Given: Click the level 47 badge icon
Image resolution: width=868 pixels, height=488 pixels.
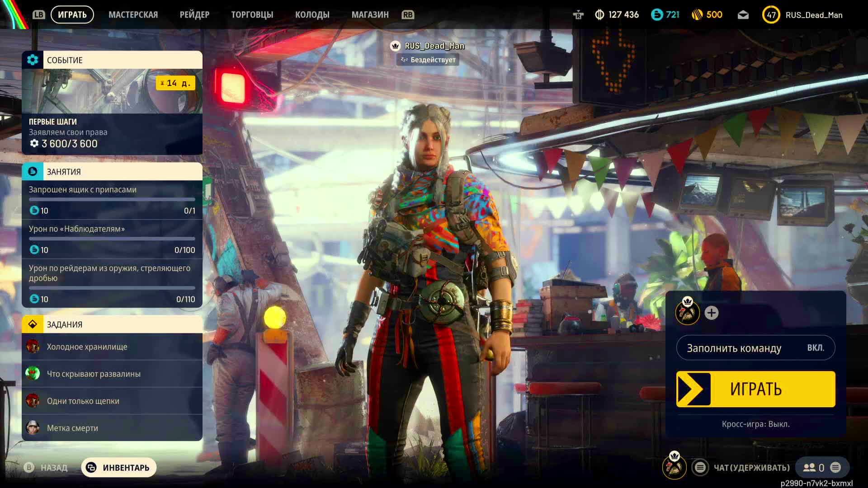Looking at the screenshot, I should (x=771, y=15).
